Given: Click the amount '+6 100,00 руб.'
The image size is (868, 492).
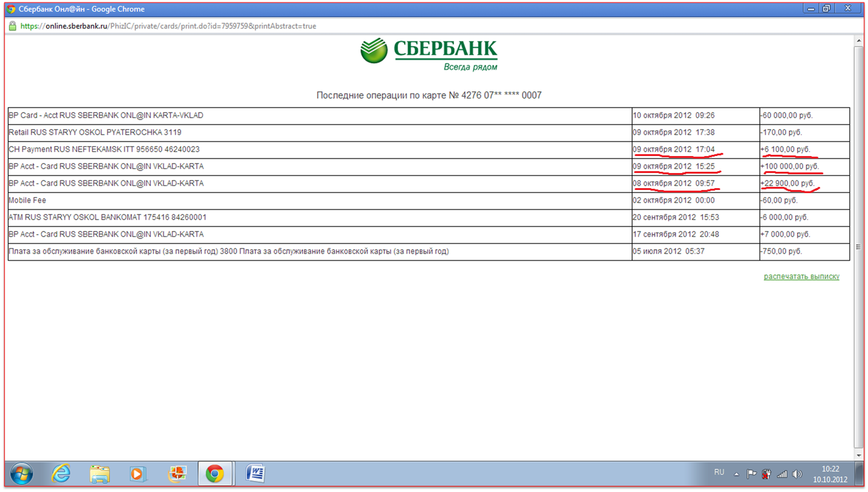Looking at the screenshot, I should point(785,150).
